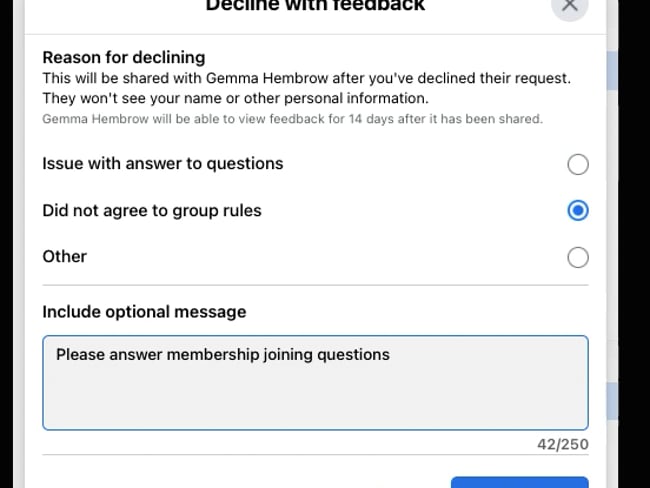Pick the 'Other' radio button
Viewport: 650px width, 488px height.
tap(577, 257)
